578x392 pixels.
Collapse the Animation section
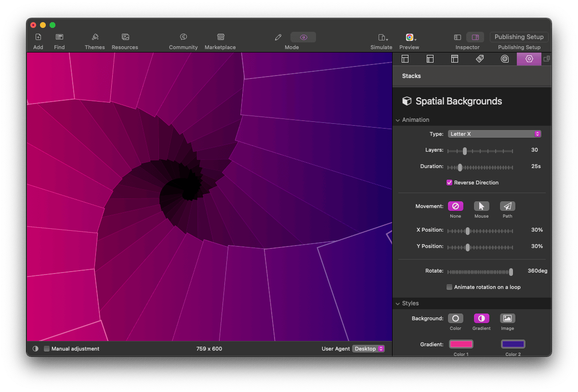pos(398,120)
